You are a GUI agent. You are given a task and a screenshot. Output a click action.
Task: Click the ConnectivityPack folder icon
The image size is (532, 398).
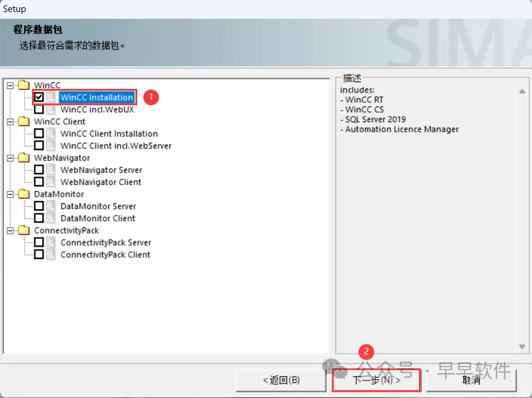pos(24,230)
